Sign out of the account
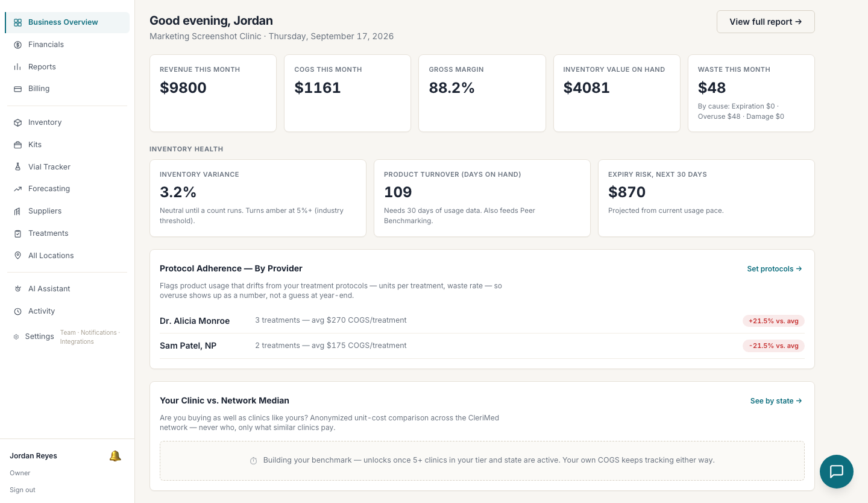The height and width of the screenshot is (503, 868). (22, 490)
